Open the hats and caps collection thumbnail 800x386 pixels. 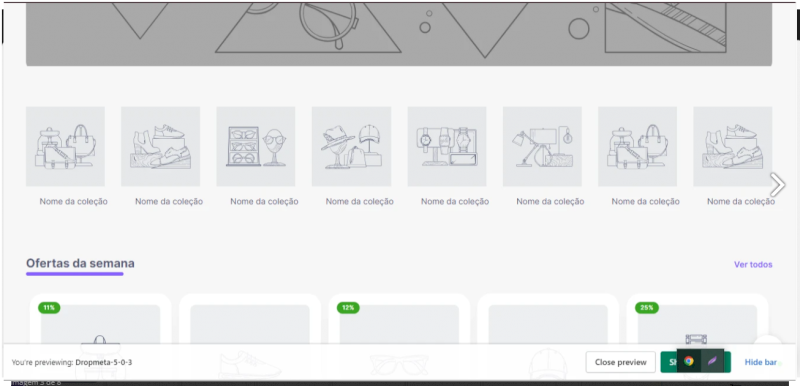(351, 146)
